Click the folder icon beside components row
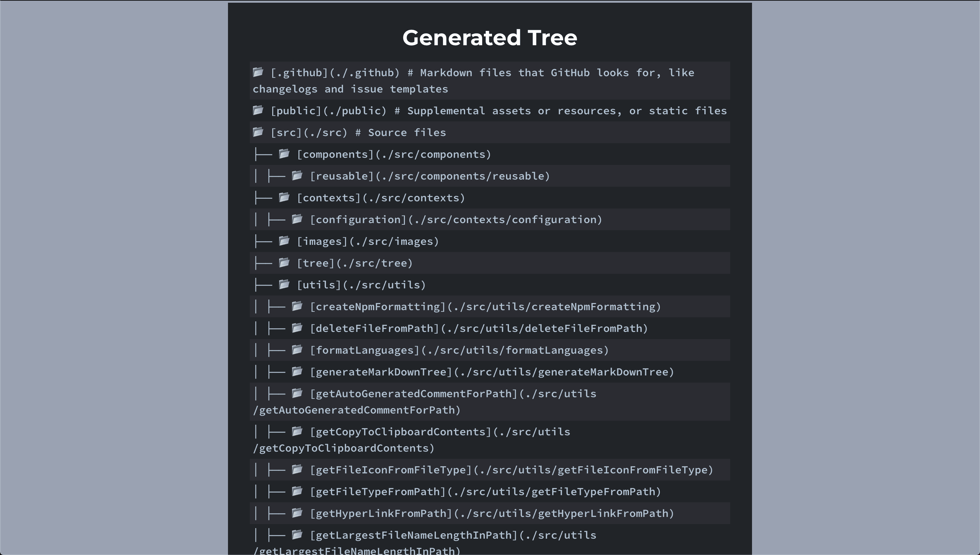This screenshot has width=980, height=555. pyautogui.click(x=284, y=154)
